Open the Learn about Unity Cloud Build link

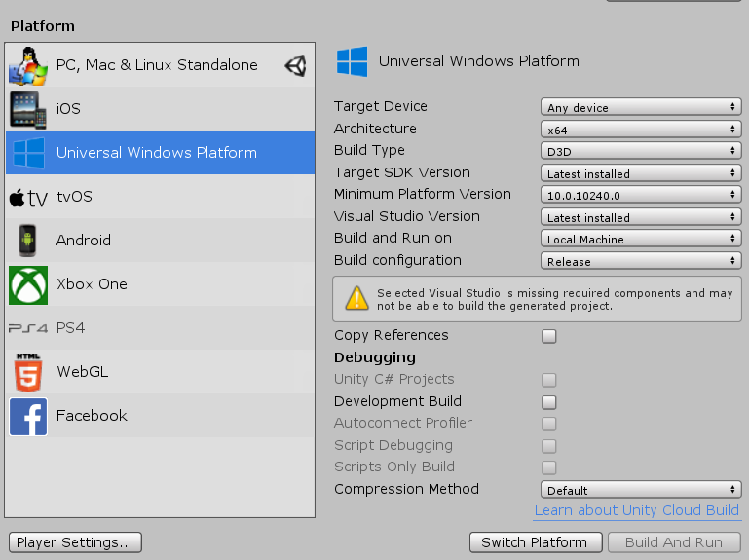coord(637,510)
